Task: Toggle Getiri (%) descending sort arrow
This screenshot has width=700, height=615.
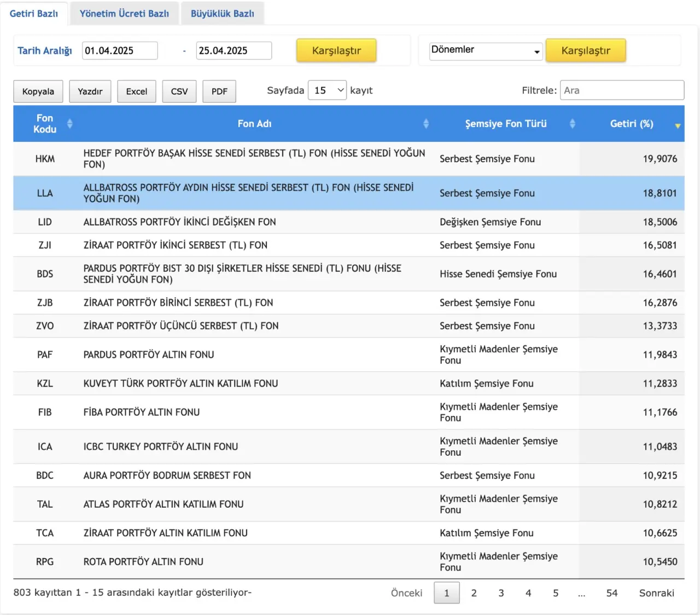Action: click(678, 125)
